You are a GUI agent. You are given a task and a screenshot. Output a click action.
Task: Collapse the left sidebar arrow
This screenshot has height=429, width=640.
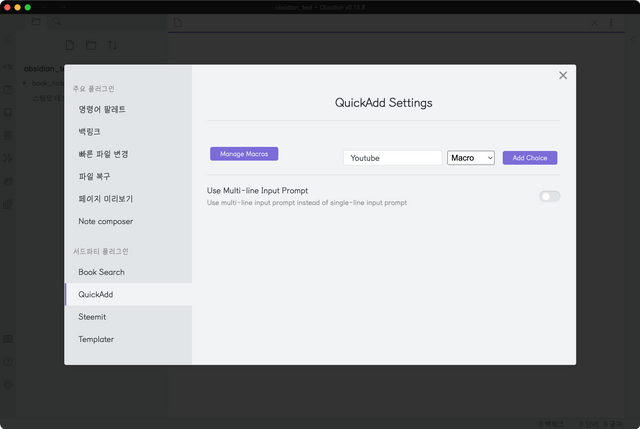pos(8,40)
